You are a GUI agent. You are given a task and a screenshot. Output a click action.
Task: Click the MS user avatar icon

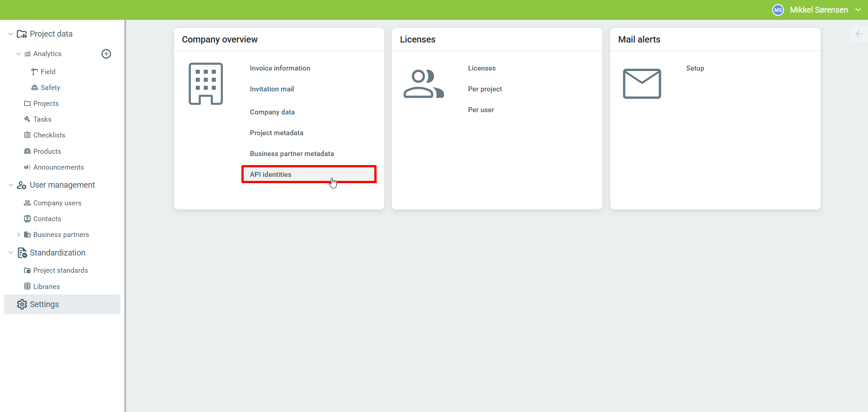tap(778, 10)
